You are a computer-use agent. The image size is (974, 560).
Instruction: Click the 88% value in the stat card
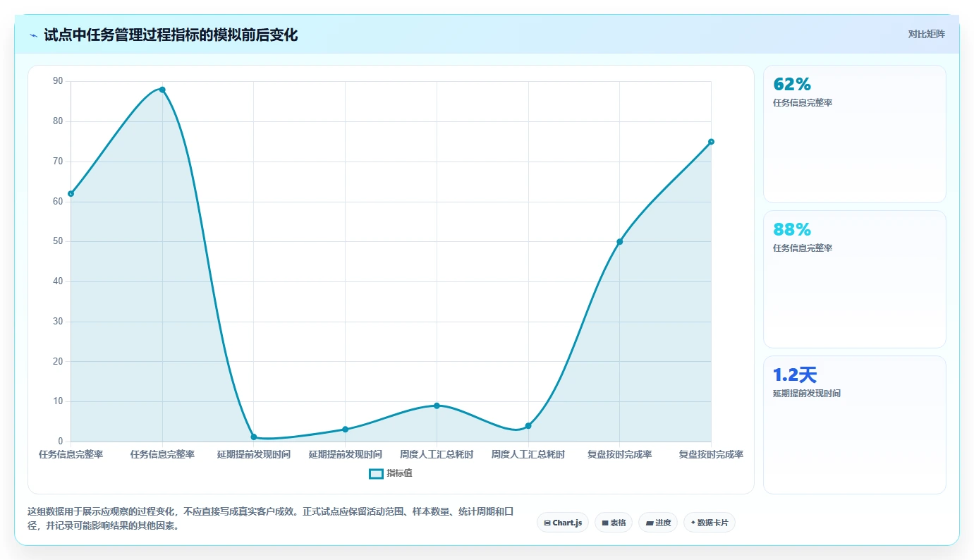pyautogui.click(x=792, y=230)
